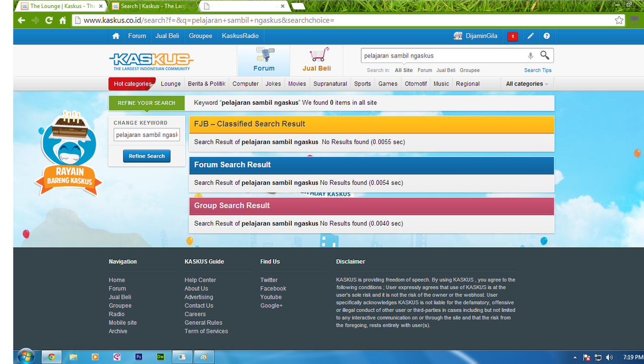Open the Forum section tab
Screen dimensions: 644x364
[x=264, y=60]
